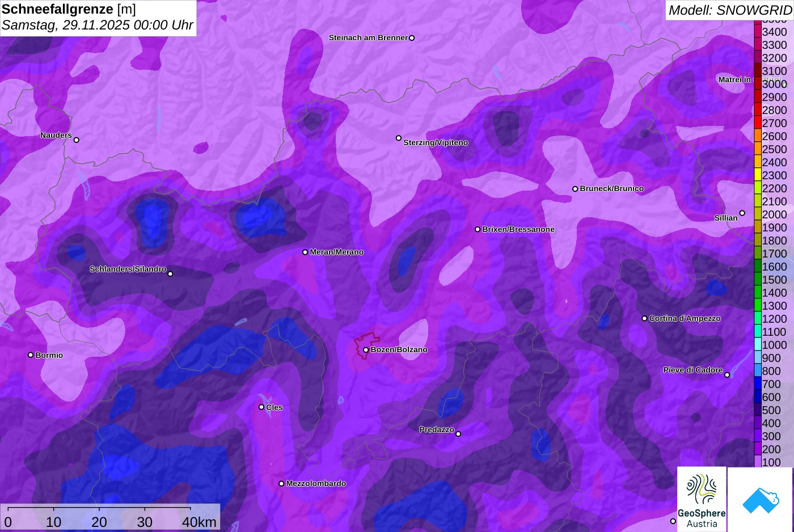Click the Schneefallgrenze title box
The height and width of the screenshot is (532, 794).
pyautogui.click(x=98, y=18)
